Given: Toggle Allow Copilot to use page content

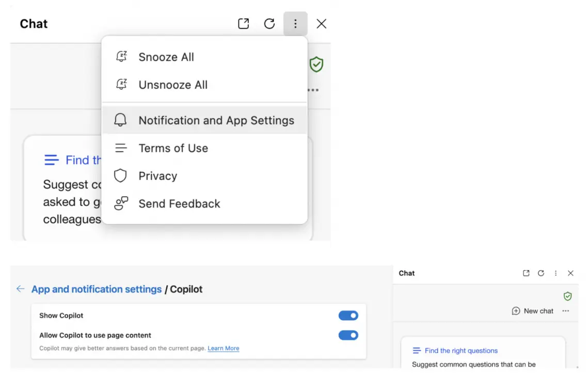Looking at the screenshot, I should [x=348, y=335].
